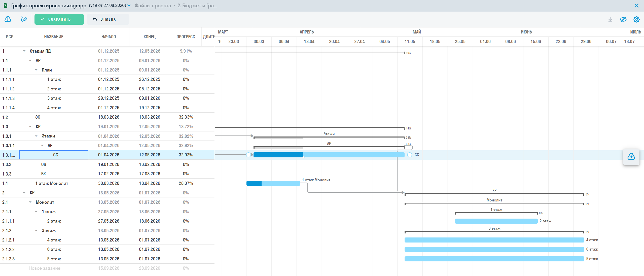644x276 pixels.
Task: Collapse the АР group in row 1.1
Action: point(30,60)
